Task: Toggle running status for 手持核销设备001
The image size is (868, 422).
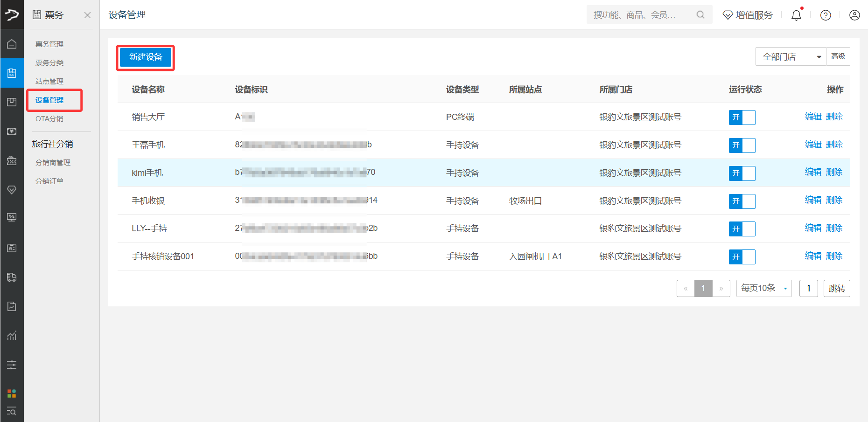Action: click(742, 256)
